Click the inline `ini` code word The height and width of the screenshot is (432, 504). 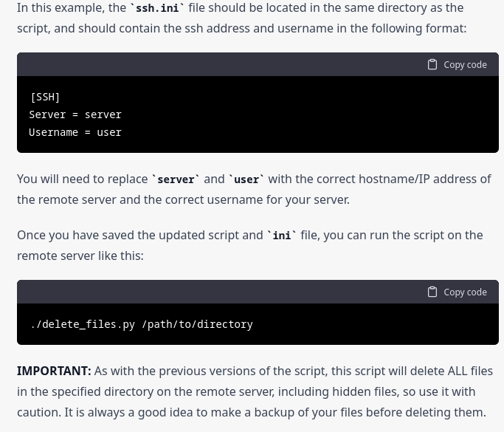[x=282, y=236]
